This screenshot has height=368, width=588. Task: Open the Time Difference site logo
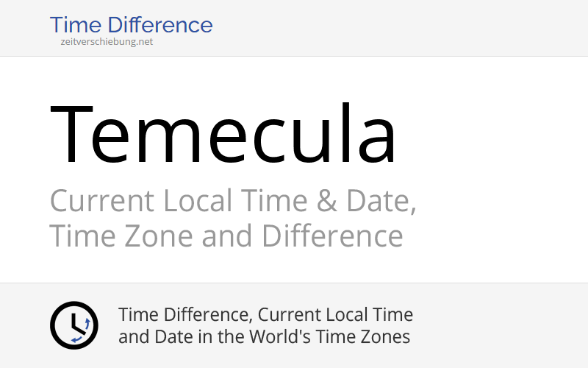[x=131, y=26]
